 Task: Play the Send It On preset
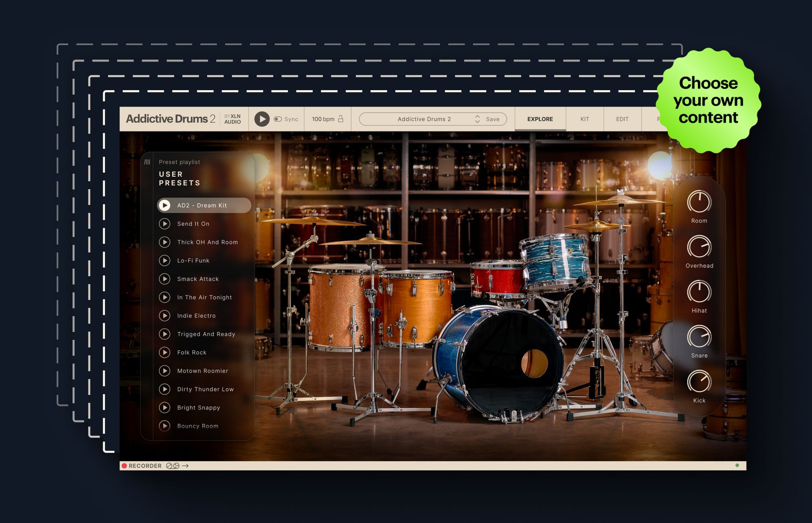click(165, 223)
